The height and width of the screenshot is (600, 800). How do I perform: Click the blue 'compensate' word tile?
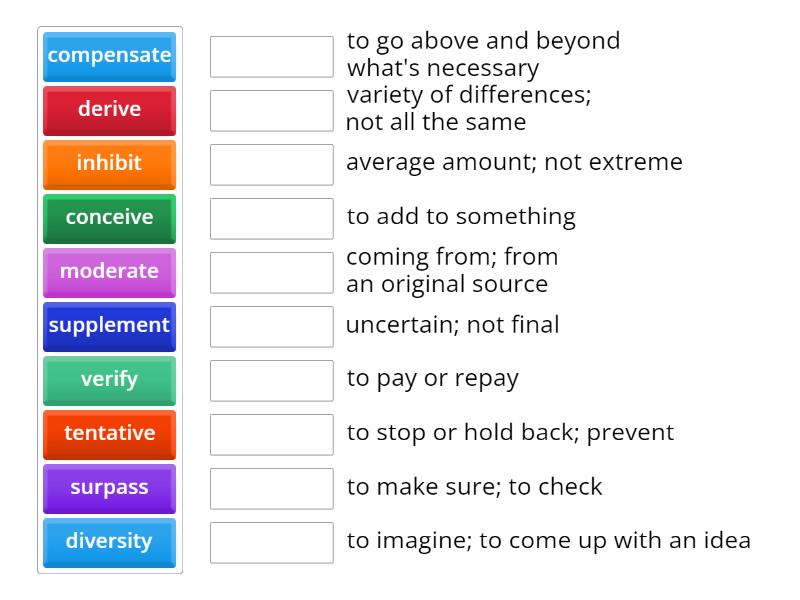(x=109, y=56)
